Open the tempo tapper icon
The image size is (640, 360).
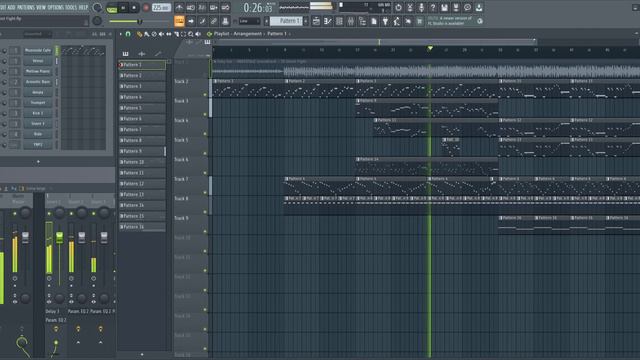click(396, 21)
